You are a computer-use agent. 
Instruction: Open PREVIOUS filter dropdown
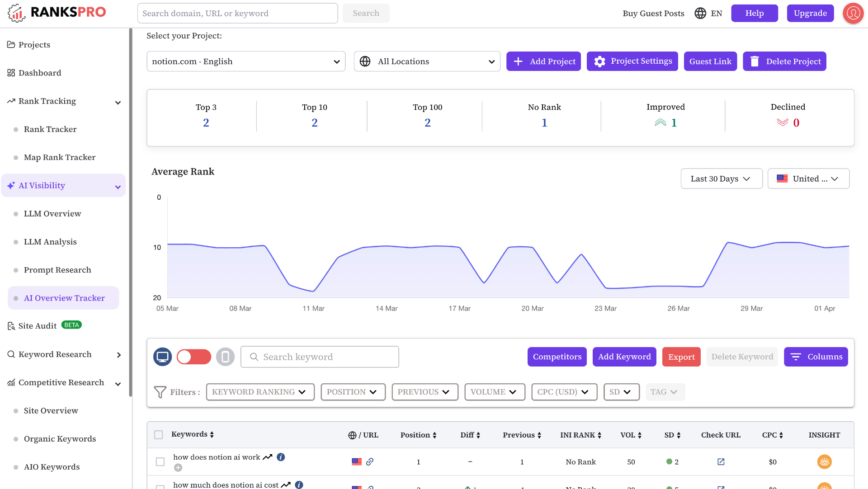[x=425, y=392]
